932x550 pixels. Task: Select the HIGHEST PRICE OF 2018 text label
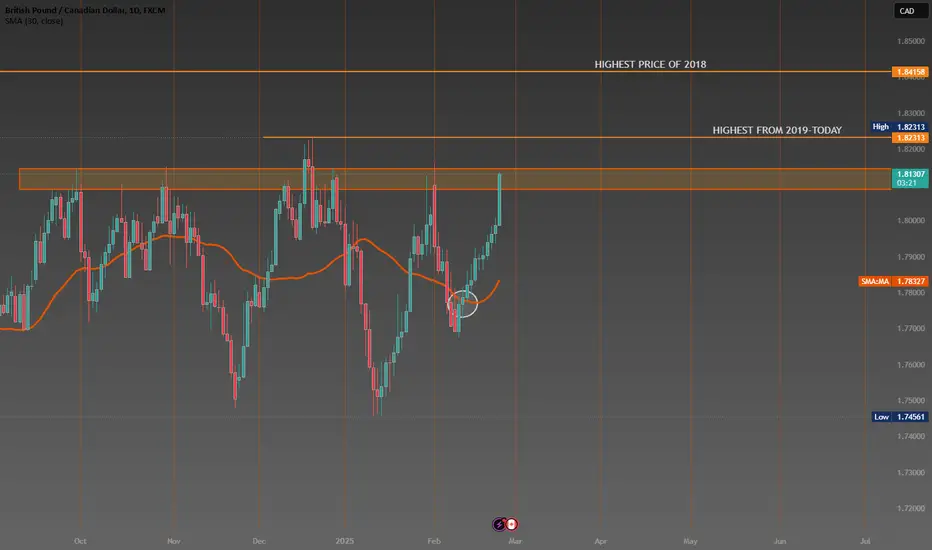click(x=650, y=64)
